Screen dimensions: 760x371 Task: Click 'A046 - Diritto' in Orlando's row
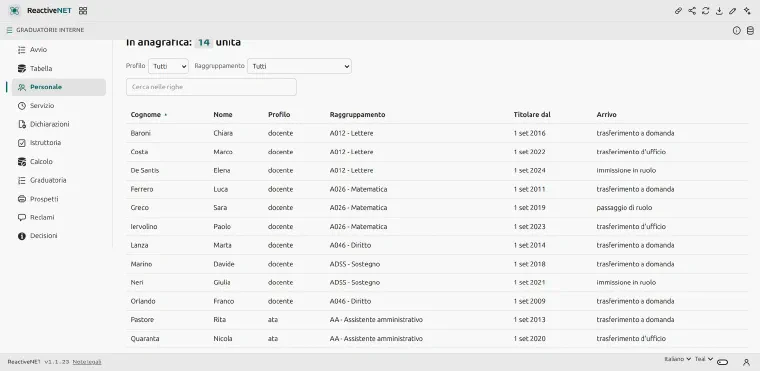click(350, 301)
